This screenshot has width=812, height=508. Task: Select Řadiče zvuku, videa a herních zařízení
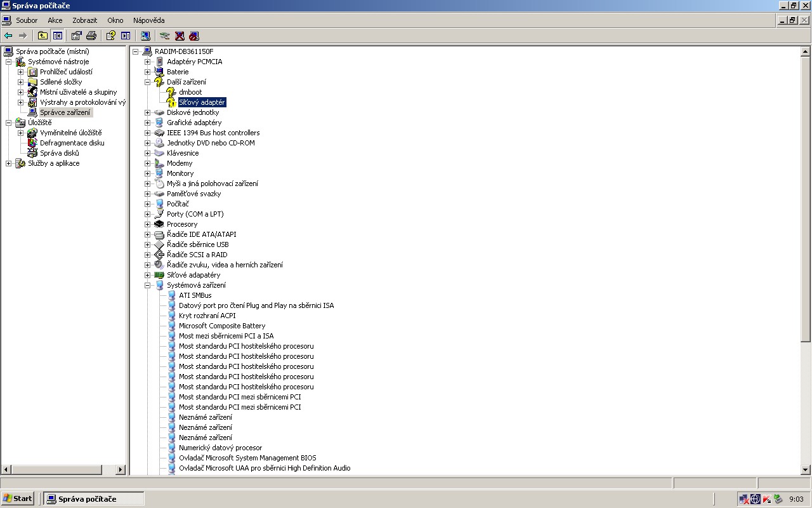[225, 265]
